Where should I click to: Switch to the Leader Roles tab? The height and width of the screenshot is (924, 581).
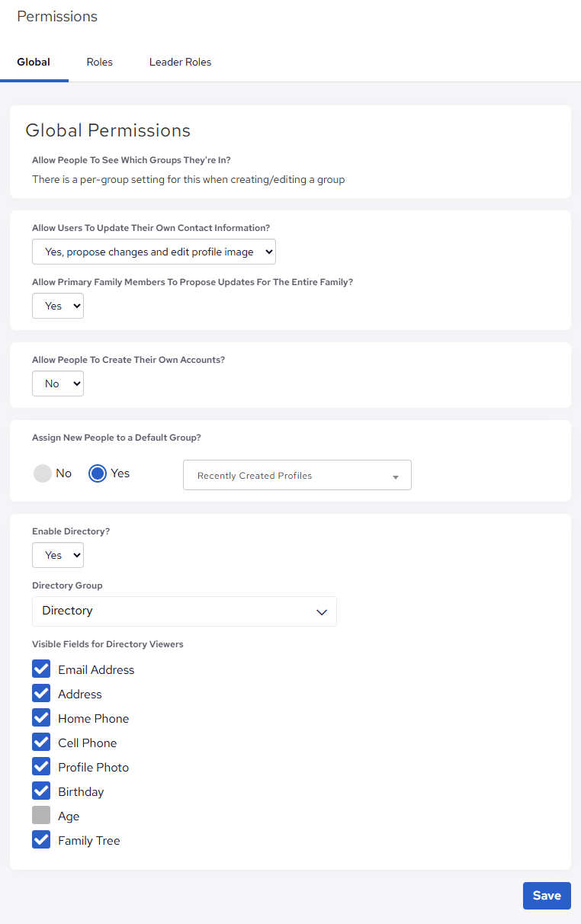(x=180, y=62)
